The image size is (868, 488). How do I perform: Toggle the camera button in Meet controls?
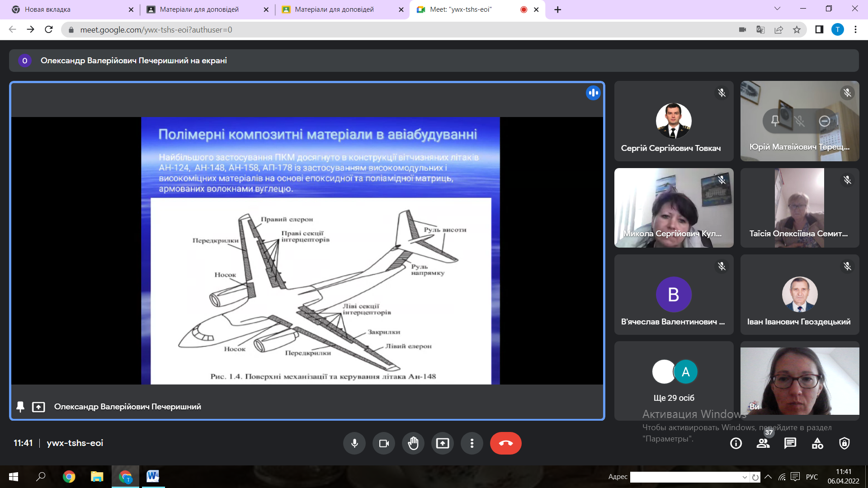(384, 443)
